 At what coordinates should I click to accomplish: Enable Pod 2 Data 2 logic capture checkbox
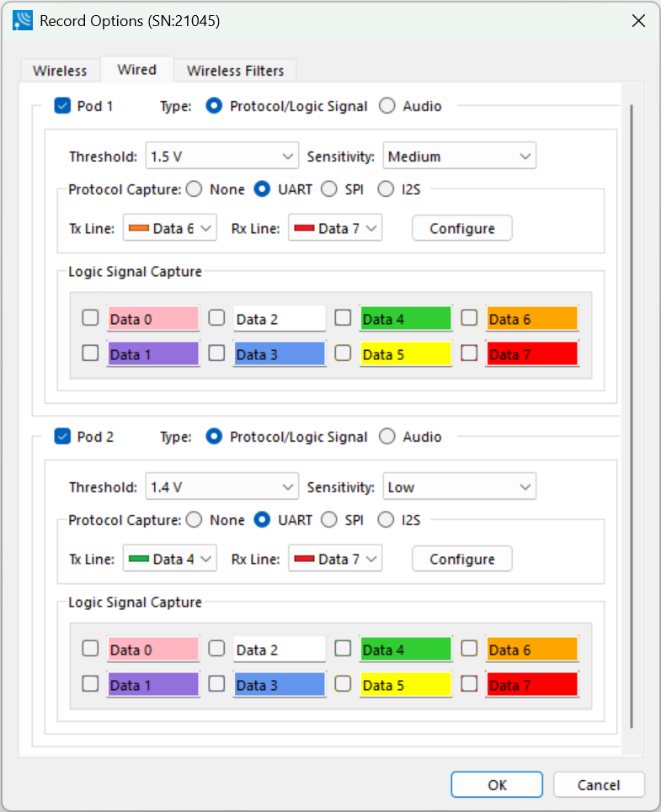point(216,648)
